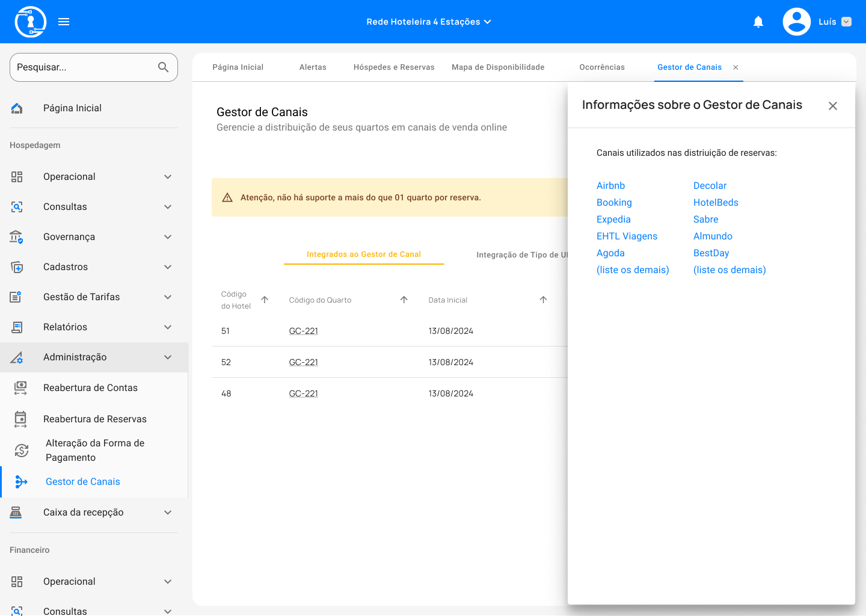
Task: Click the hamburger menu icon
Action: (x=64, y=22)
